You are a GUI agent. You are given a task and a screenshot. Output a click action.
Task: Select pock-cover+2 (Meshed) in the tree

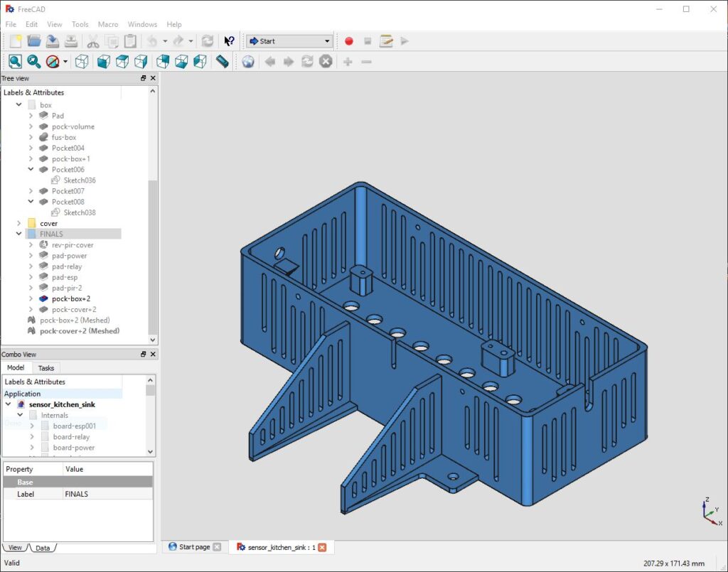coord(80,331)
